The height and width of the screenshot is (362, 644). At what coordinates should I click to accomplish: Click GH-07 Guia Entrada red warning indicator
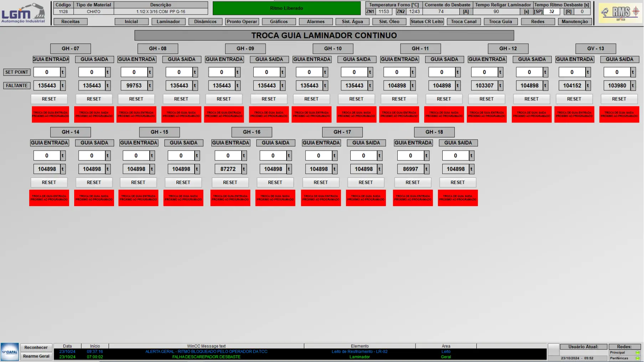pos(50,114)
